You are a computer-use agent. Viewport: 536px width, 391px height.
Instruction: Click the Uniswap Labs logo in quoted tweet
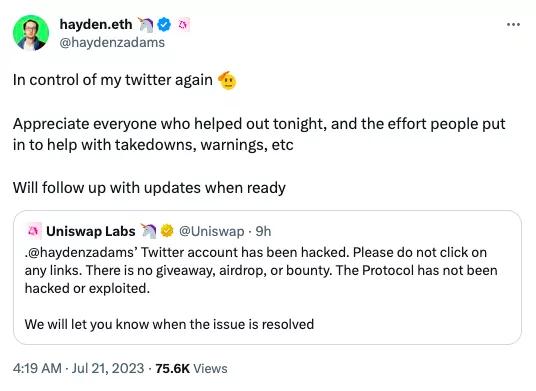click(x=34, y=231)
